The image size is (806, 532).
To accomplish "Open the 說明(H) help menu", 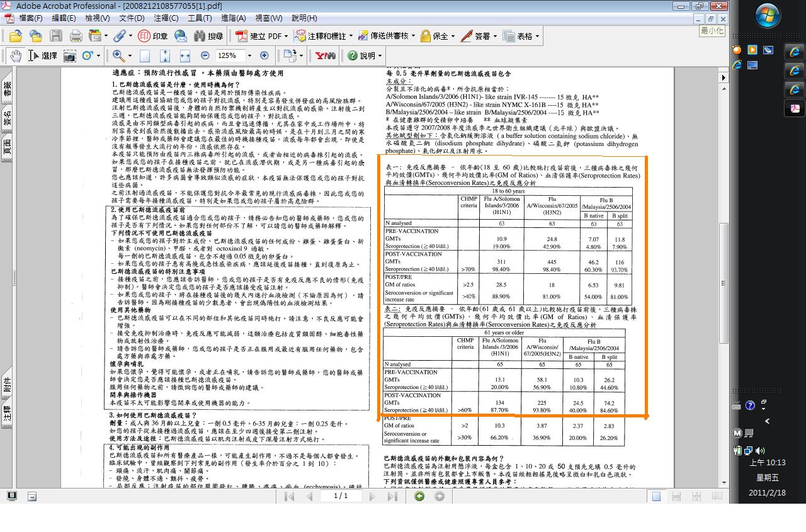I will (x=304, y=18).
